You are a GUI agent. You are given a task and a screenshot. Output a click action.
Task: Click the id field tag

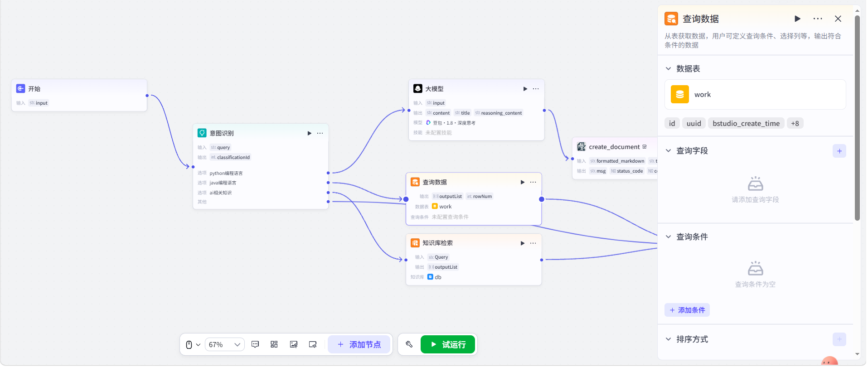(672, 123)
